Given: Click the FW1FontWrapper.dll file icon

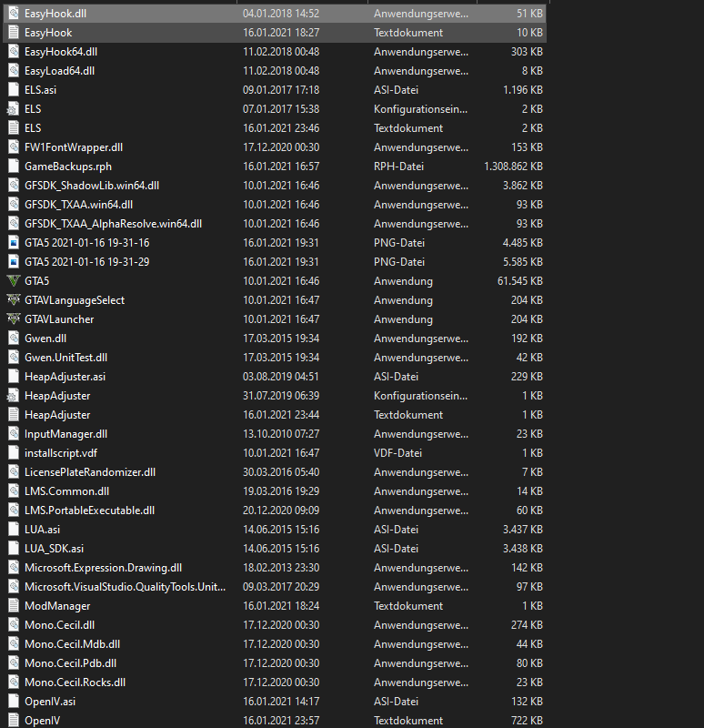Looking at the screenshot, I should 14,147.
